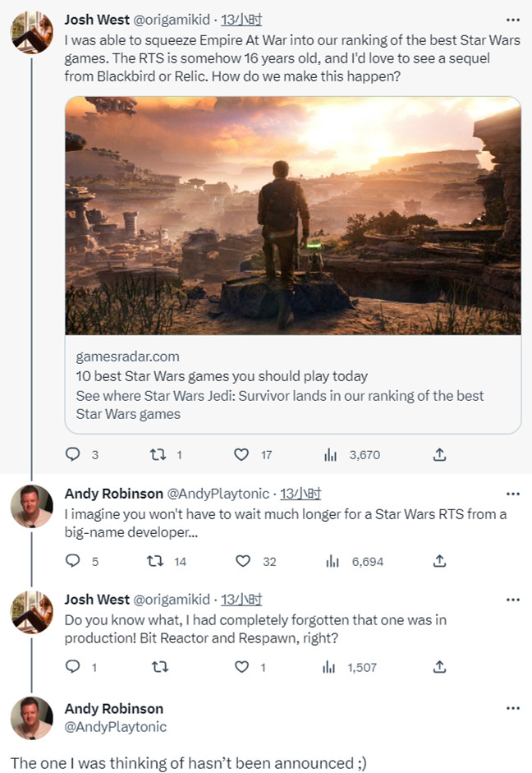
Task: Like the tweet with 17 likes
Action: point(241,454)
